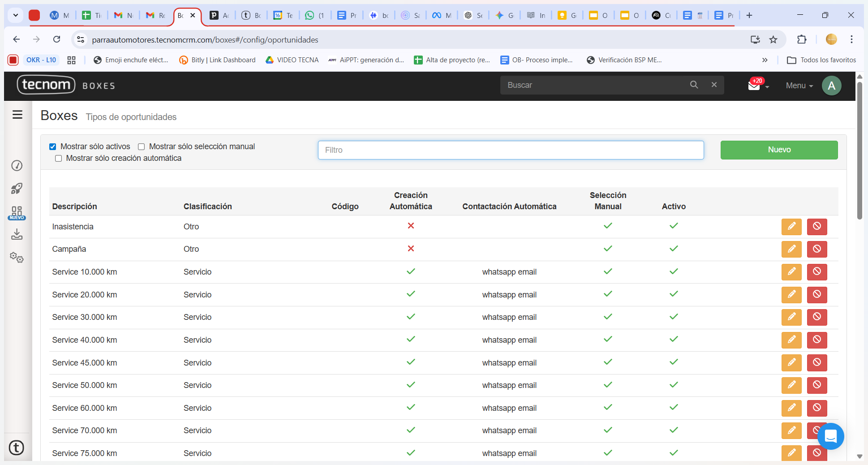Open the download tray sidebar icon

pyautogui.click(x=17, y=234)
